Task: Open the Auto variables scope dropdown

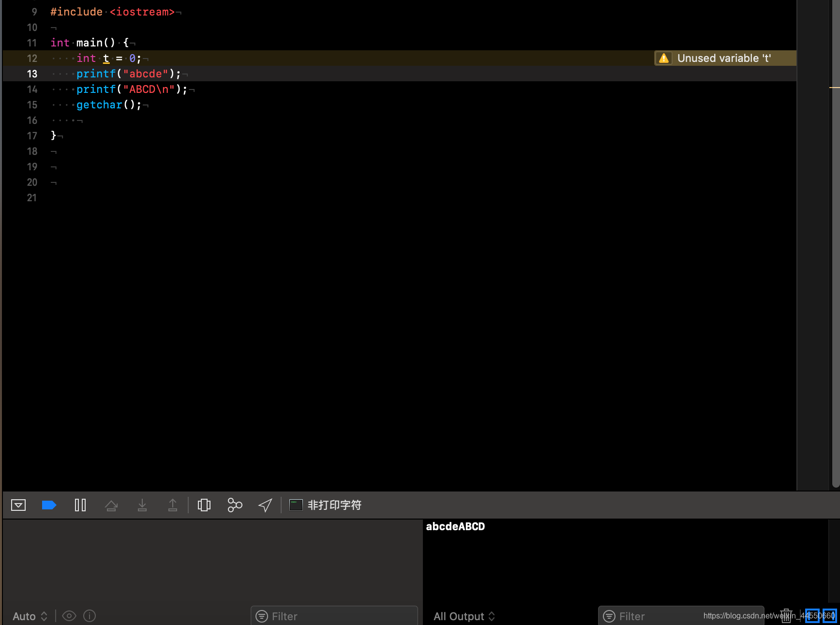Action: [30, 616]
